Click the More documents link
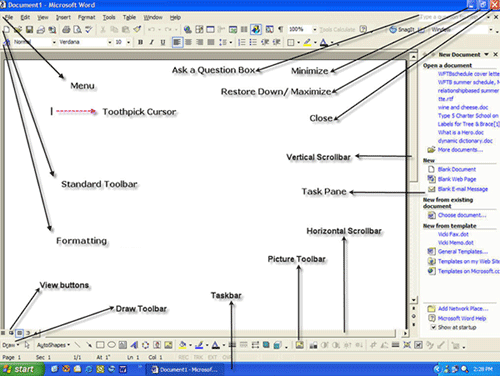500x376 pixels. (x=460, y=150)
